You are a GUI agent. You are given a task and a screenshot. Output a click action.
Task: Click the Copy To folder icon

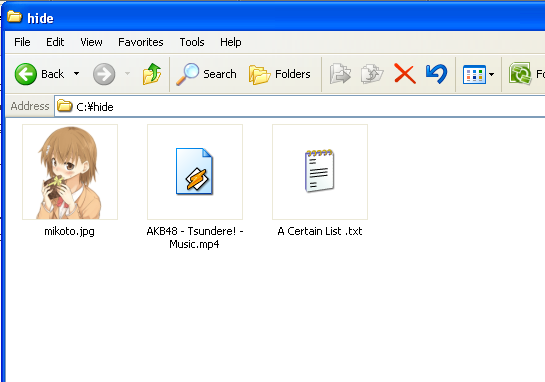pos(372,74)
